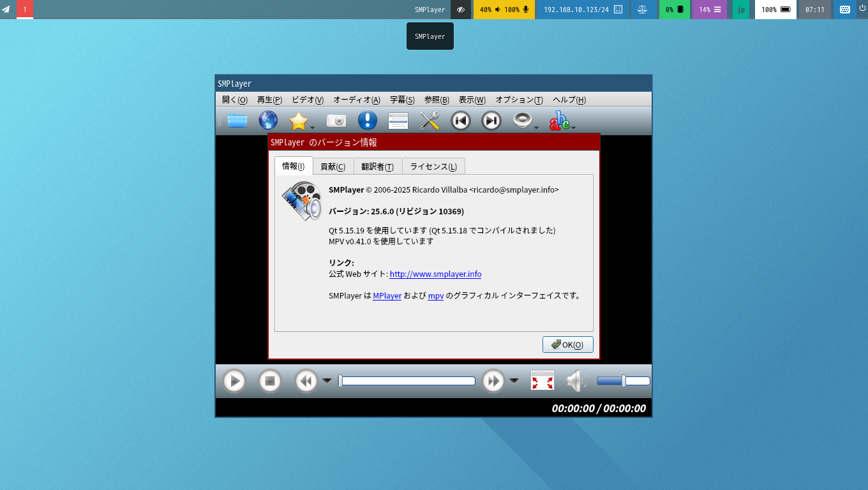868x490 pixels.
Task: Toggle the eye icon in top bar
Action: 461,10
